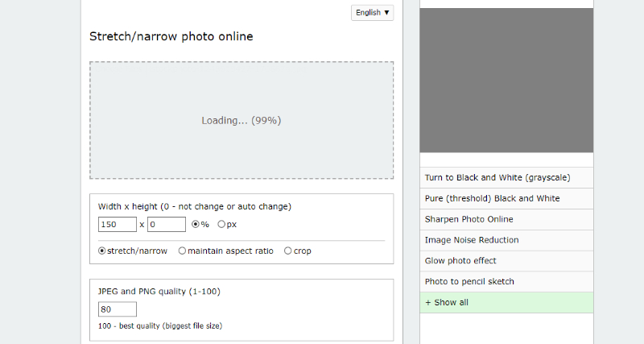Image resolution: width=644 pixels, height=344 pixels.
Task: Click the Width x height label
Action: pyautogui.click(x=195, y=206)
